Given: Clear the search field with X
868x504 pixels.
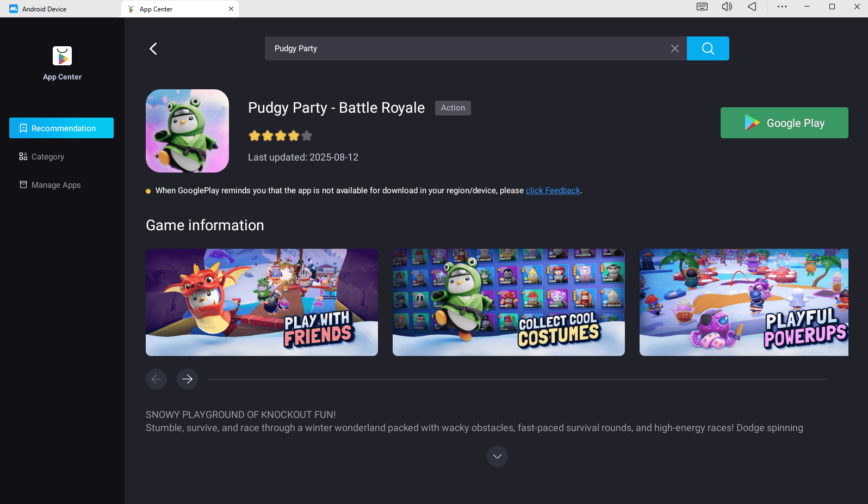Looking at the screenshot, I should pos(674,48).
